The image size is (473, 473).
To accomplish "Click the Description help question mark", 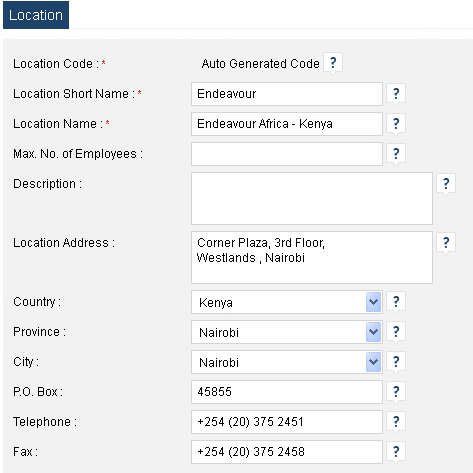I will [446, 184].
